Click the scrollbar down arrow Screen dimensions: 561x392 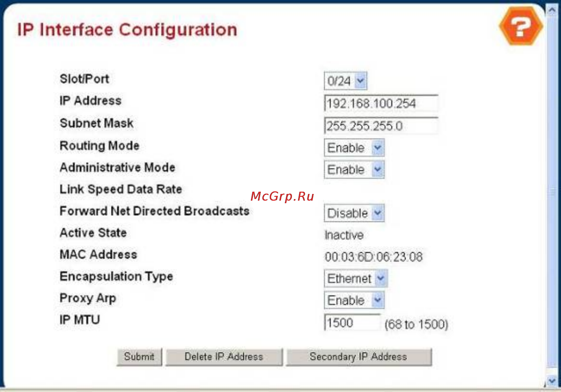pos(552,381)
